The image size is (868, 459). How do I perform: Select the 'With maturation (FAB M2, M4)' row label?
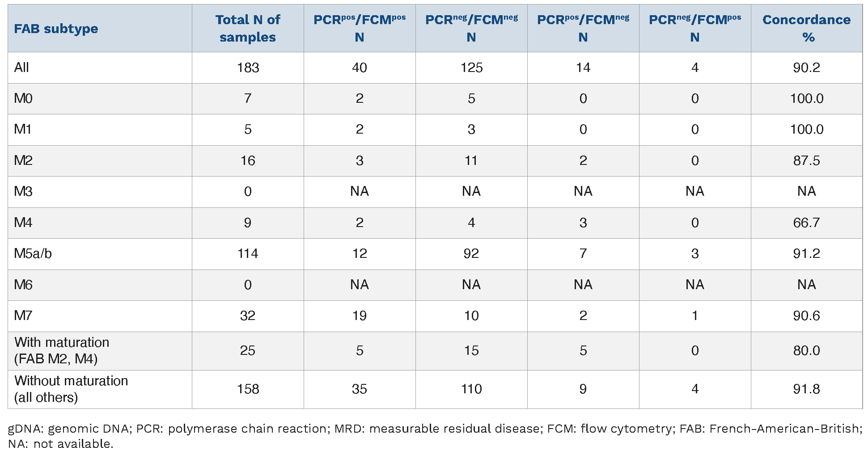pos(62,350)
